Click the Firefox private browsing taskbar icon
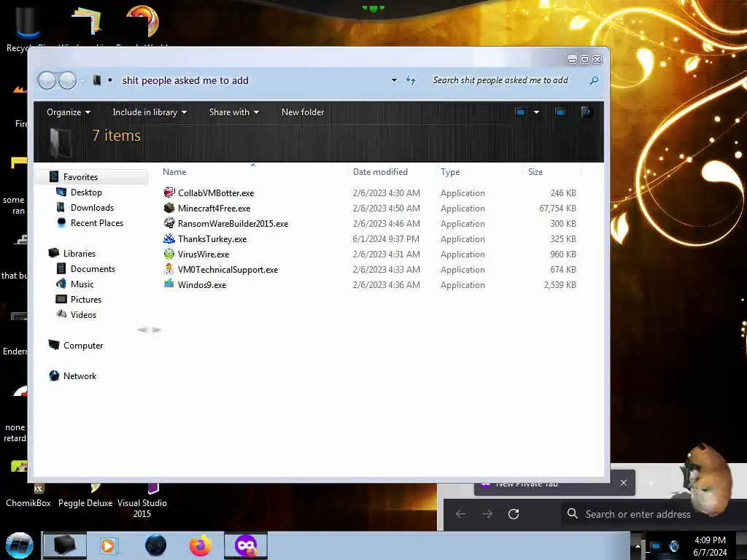Viewport: 747px width, 560px height. [246, 545]
